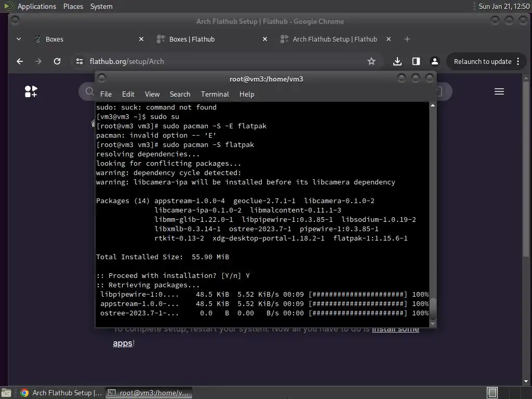
Task: Open terminal Help menu
Action: (x=247, y=95)
